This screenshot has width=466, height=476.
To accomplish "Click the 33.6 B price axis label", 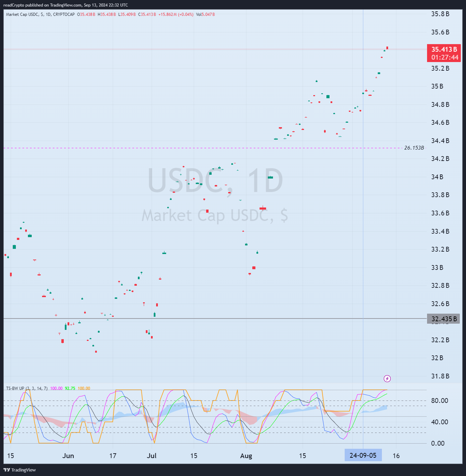I will (440, 213).
